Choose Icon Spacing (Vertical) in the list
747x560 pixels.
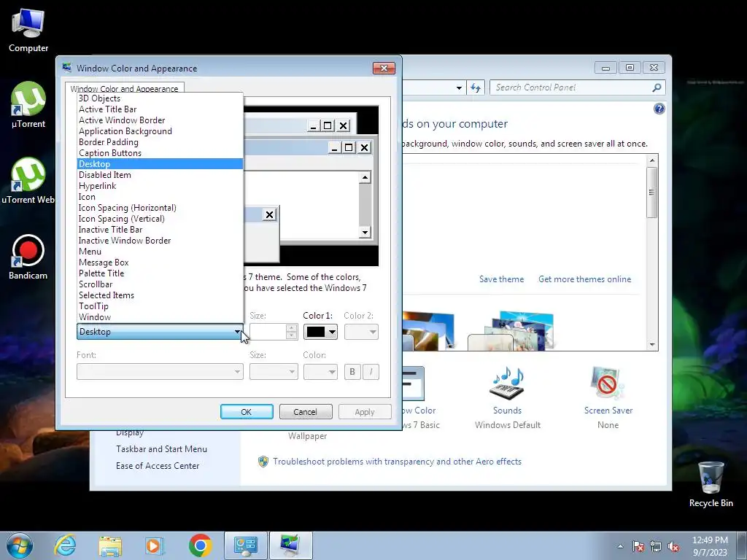[x=160, y=219]
